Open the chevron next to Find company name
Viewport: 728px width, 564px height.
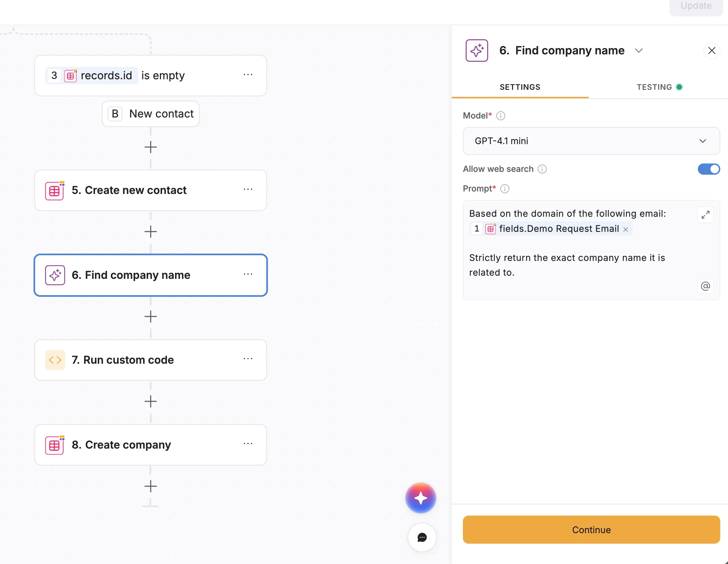click(639, 51)
